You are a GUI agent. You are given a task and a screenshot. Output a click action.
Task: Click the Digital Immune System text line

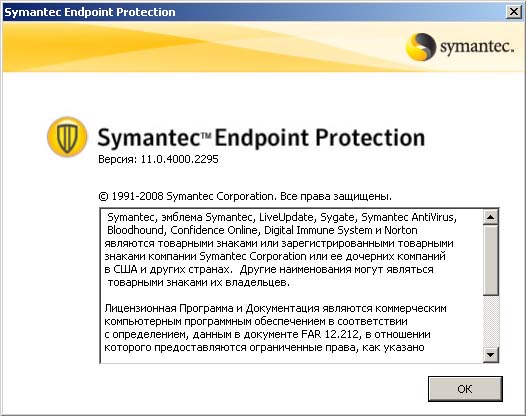point(318,230)
